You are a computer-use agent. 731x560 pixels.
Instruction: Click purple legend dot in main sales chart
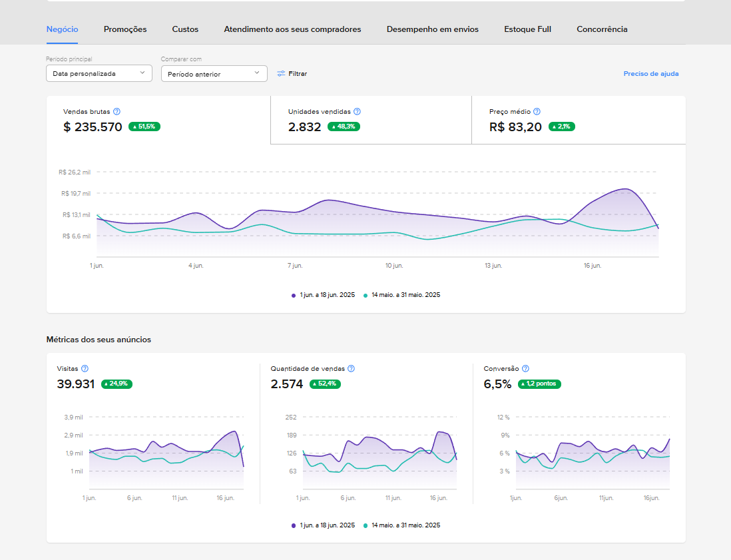294,295
